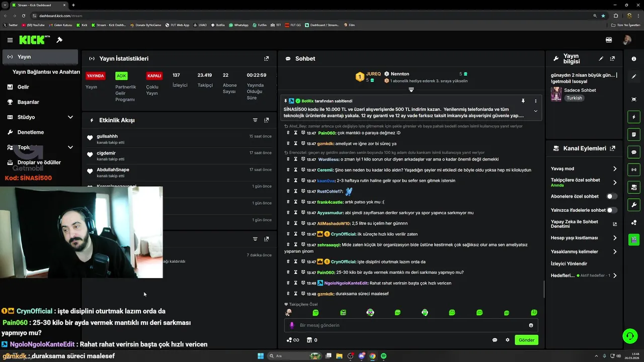Click the focus frame icon in right sidebar
Screen dimensions: 644x362
633,99
